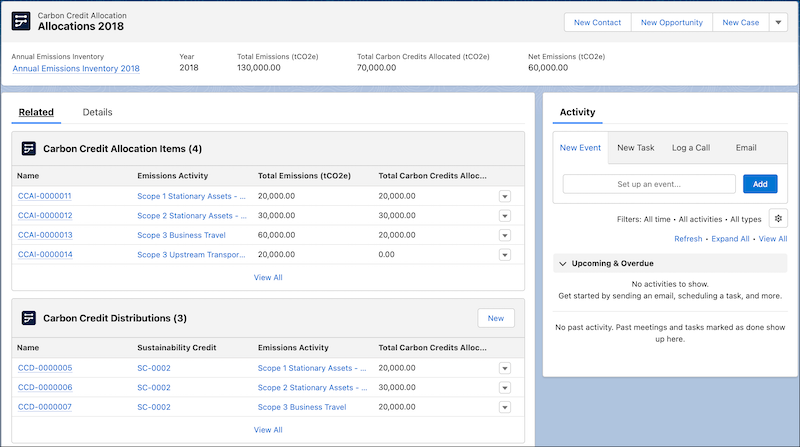Open row actions menu for CCAI-0000011
800x447 pixels.
pyautogui.click(x=504, y=197)
